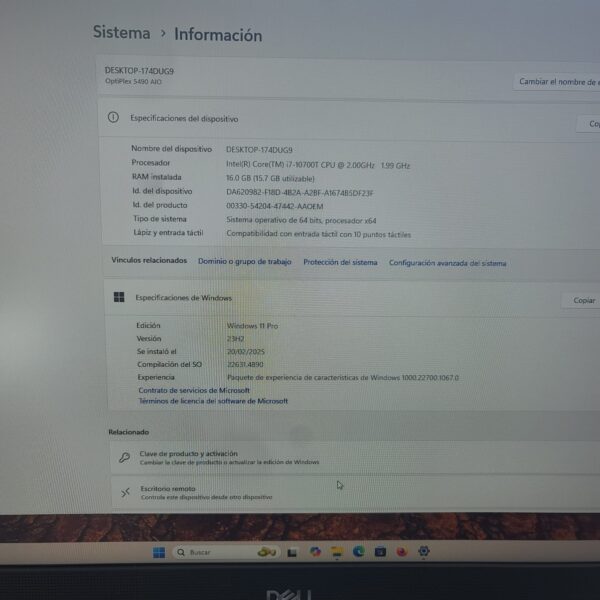Select product ID 00330-54204-47442-AAOEM
This screenshot has height=600, width=600.
coord(275,206)
